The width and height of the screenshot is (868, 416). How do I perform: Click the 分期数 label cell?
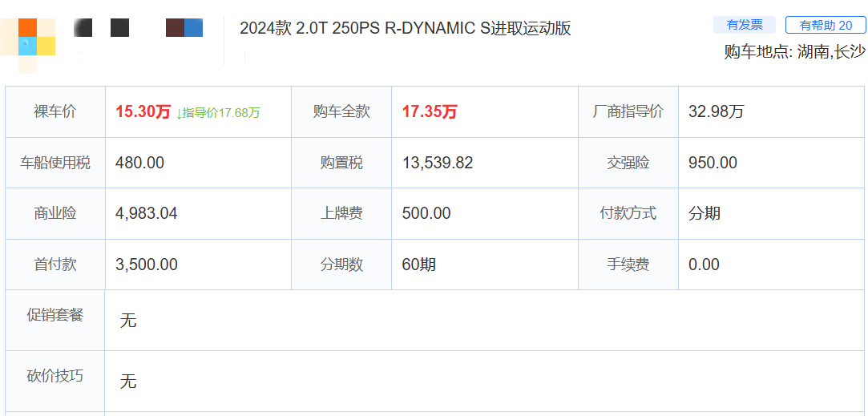[341, 265]
